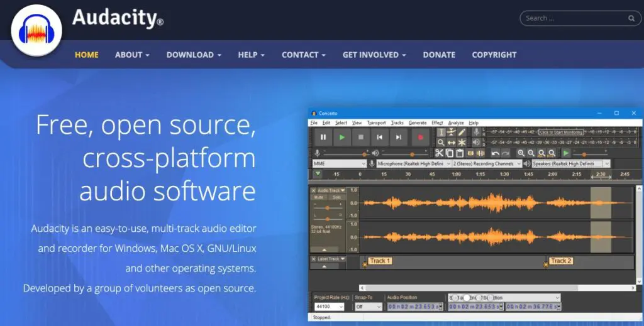Open the Project Rate 44100 dropdown
This screenshot has width=644, height=326.
click(x=340, y=307)
